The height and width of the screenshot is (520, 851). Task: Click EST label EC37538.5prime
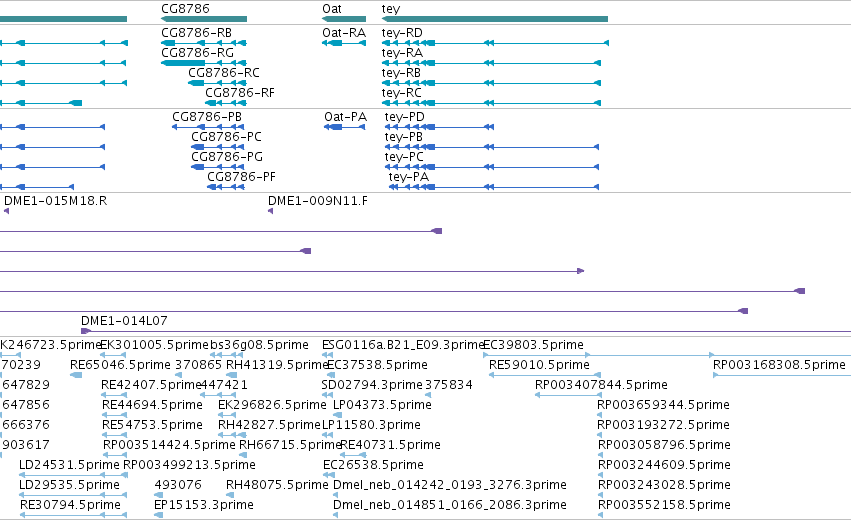click(x=377, y=365)
